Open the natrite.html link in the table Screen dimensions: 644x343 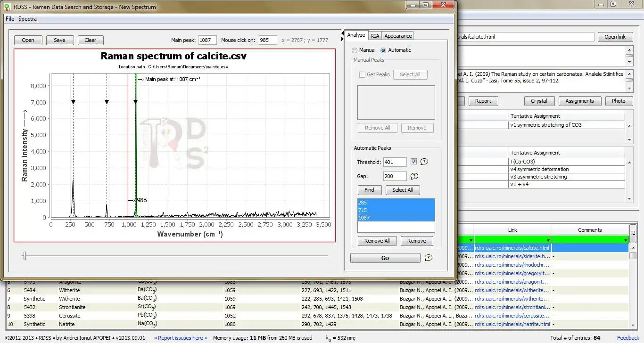[512, 324]
